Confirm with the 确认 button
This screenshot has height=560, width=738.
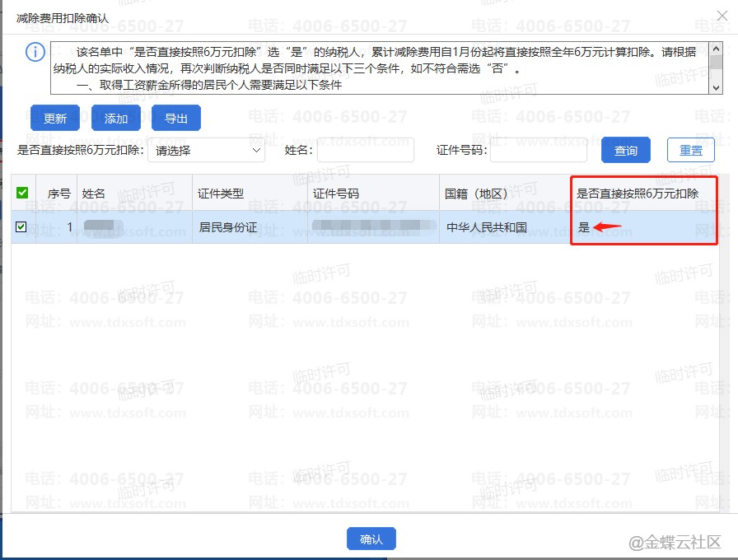pyautogui.click(x=371, y=539)
